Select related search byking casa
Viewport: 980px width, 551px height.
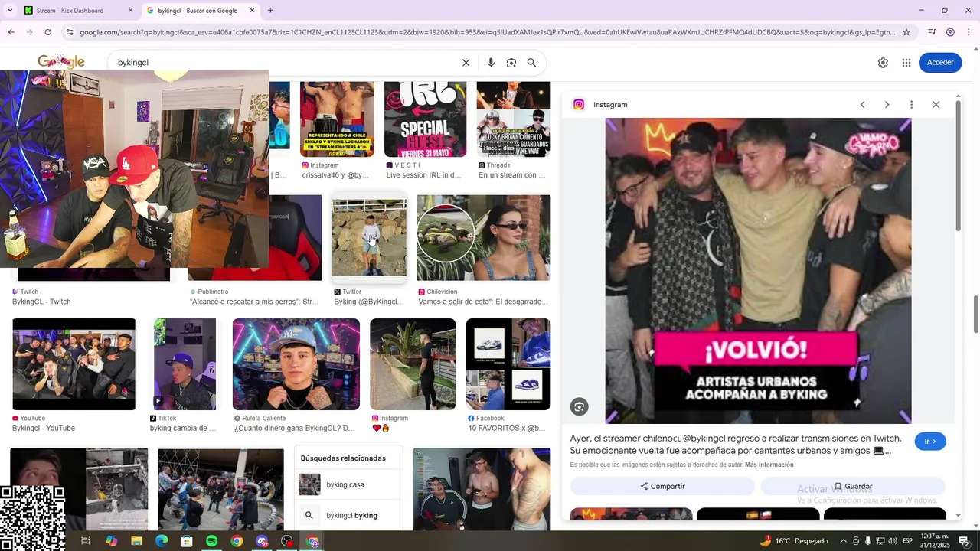click(349, 484)
